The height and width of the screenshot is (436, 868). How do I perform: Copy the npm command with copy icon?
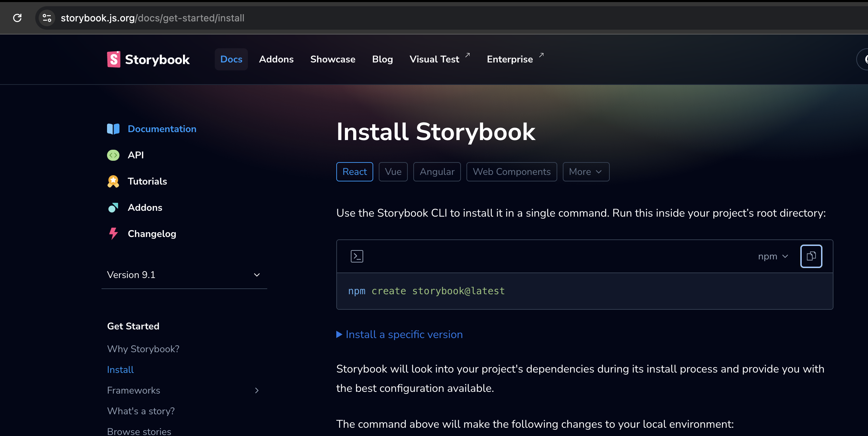(811, 256)
